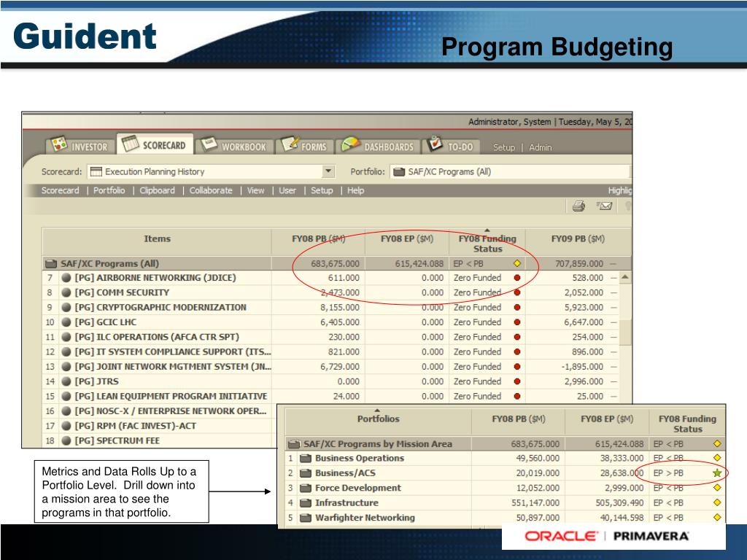Select CRYPTOGRAPHIC MODERNIZATION program
The height and width of the screenshot is (560, 747).
click(x=160, y=307)
